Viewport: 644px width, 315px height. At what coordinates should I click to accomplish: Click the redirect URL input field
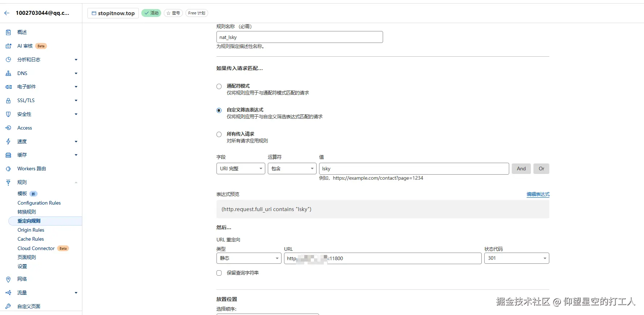coord(383,258)
